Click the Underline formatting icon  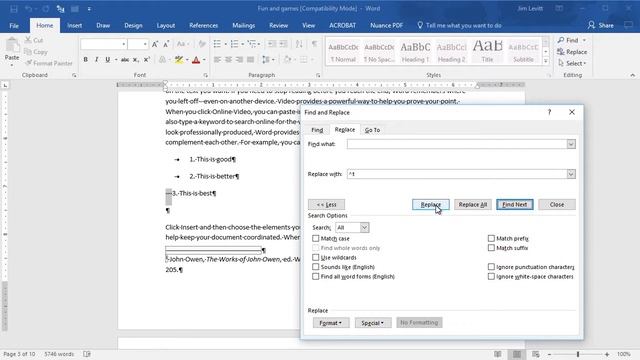click(108, 60)
